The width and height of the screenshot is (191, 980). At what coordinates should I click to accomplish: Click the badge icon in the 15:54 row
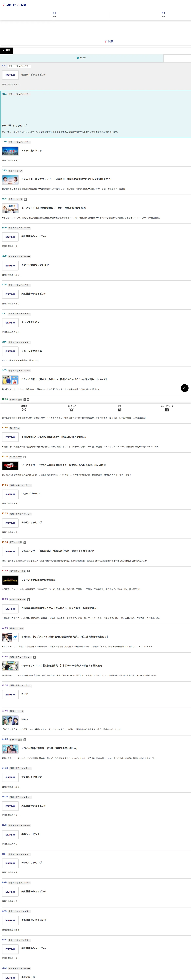[25, 542]
